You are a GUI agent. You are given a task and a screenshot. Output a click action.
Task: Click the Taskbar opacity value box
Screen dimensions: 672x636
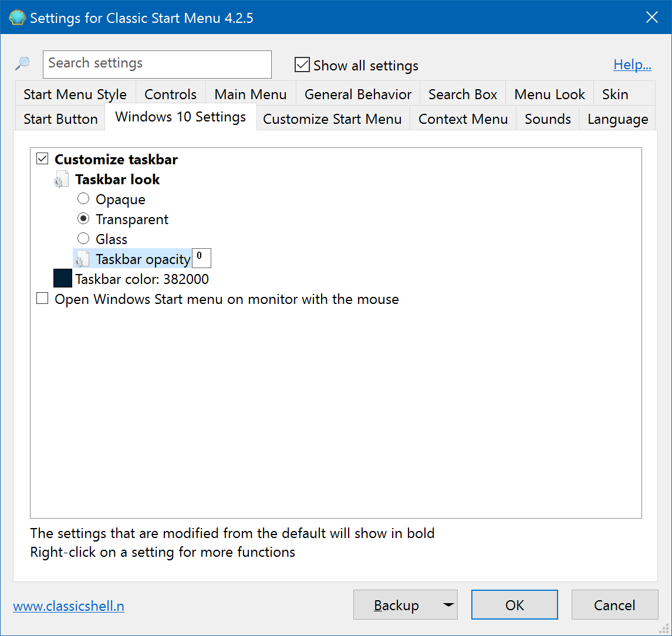(201, 258)
